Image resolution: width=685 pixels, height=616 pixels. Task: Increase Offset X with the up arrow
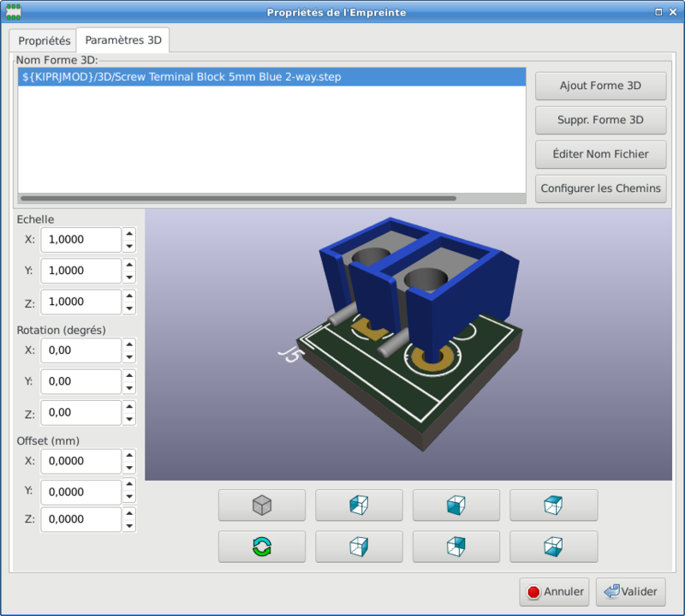point(129,455)
